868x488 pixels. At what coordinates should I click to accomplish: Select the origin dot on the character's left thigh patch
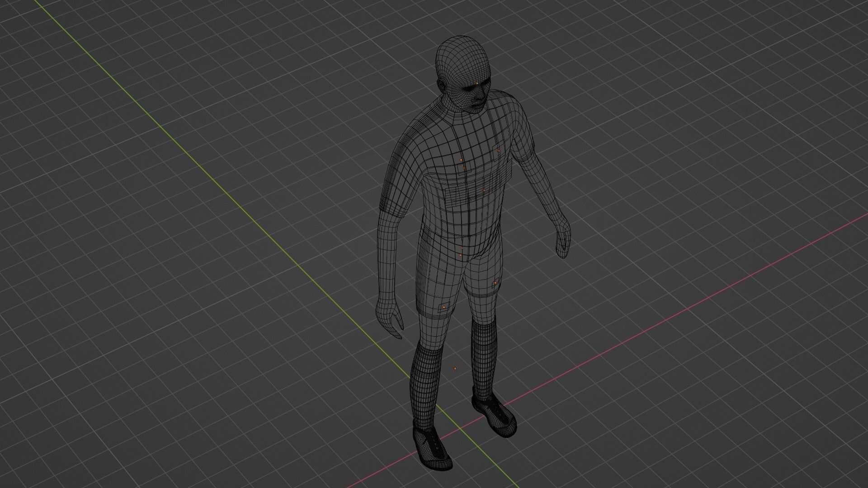click(x=495, y=283)
